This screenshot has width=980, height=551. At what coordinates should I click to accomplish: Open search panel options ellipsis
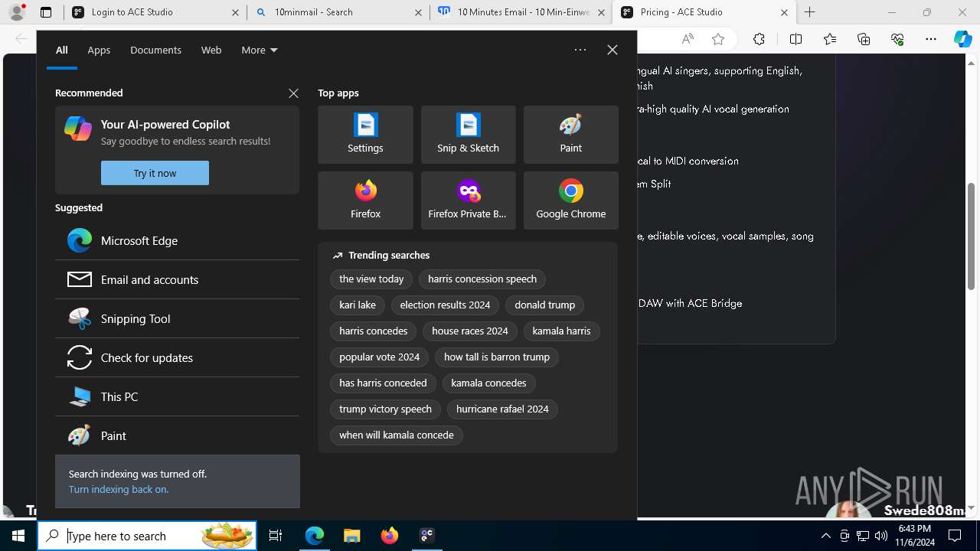(580, 50)
